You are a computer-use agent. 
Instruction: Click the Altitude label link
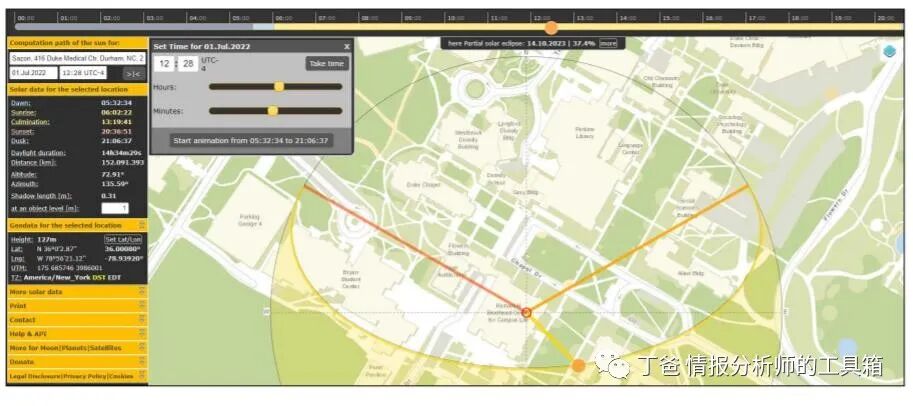click(x=23, y=174)
